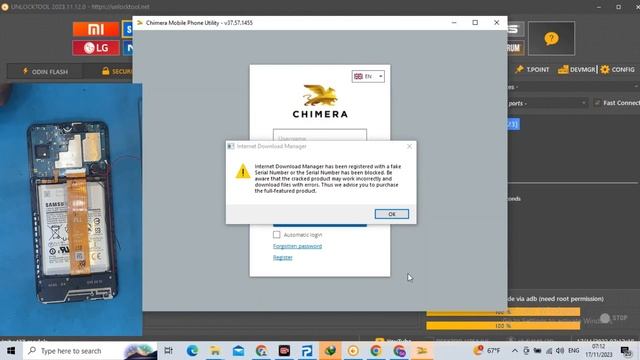Click the STOP button in UnlockTool
The width and height of the screenshot is (640, 360).
click(614, 318)
